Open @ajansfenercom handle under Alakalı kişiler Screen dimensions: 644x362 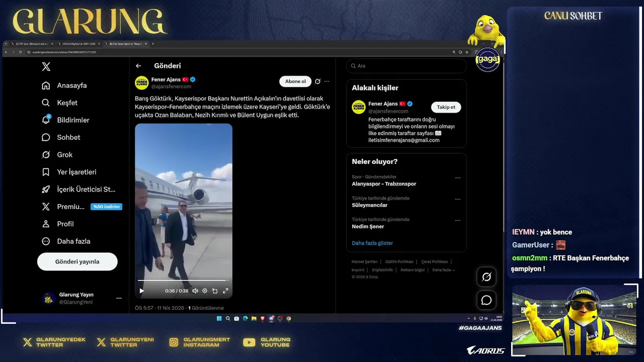click(388, 111)
